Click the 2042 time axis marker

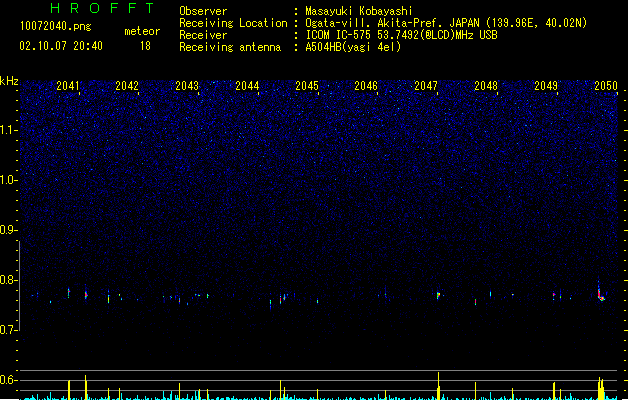(x=127, y=86)
